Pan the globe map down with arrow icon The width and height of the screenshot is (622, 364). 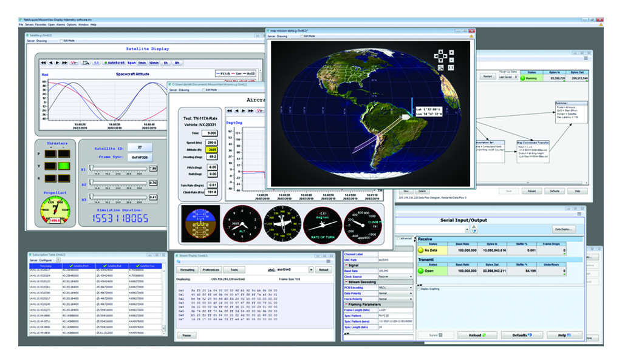point(441,60)
